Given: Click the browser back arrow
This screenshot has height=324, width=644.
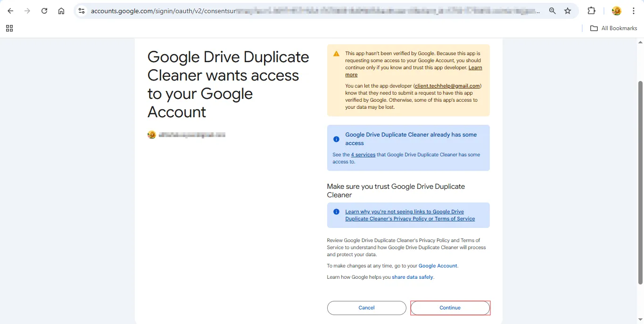Looking at the screenshot, I should [x=10, y=11].
